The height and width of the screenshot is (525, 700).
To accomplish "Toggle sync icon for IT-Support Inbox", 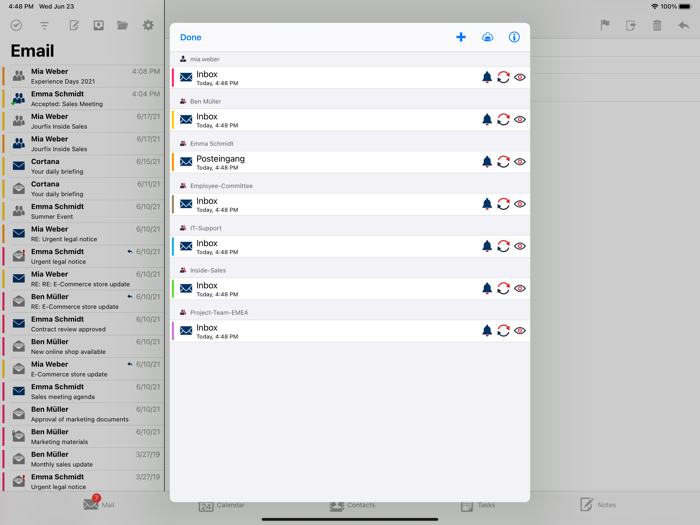I will tap(503, 246).
